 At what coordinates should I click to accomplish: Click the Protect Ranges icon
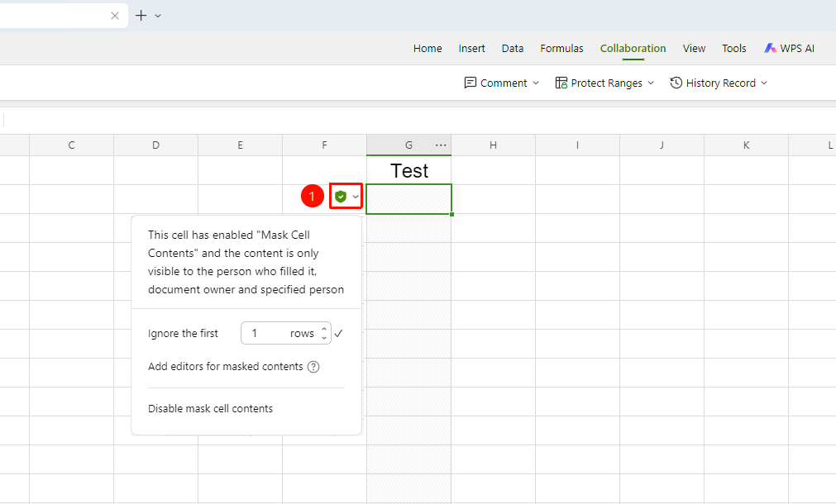point(561,83)
